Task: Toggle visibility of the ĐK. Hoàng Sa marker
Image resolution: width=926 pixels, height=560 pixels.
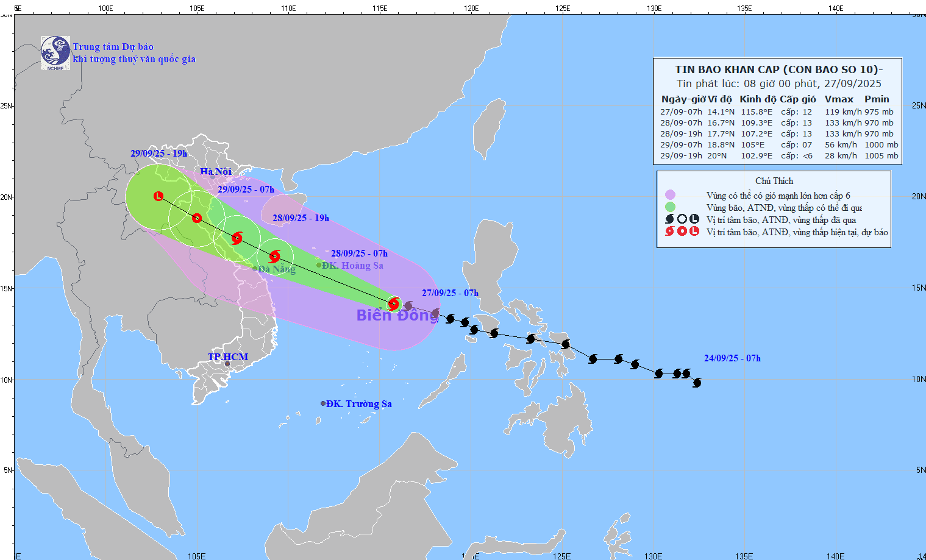Action: pos(318,264)
